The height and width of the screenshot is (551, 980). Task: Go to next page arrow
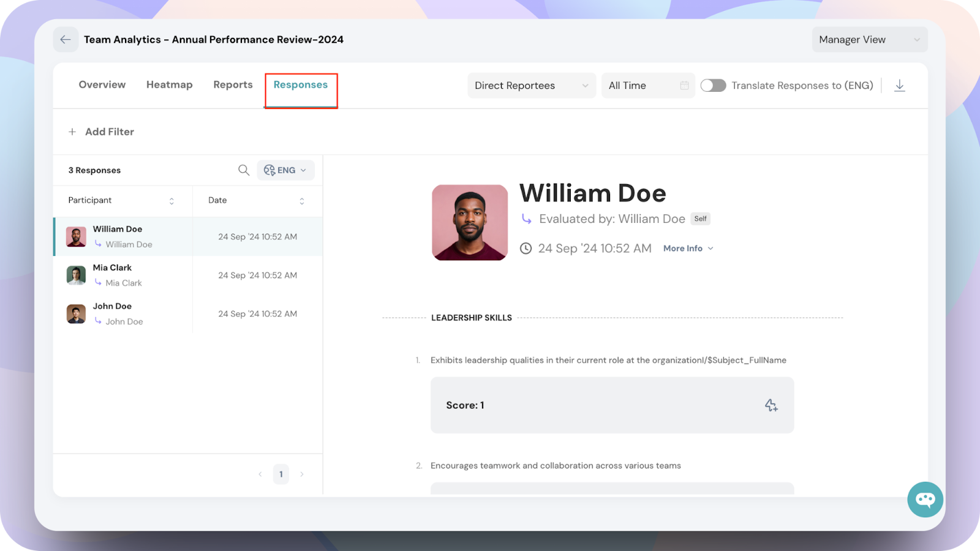coord(302,474)
